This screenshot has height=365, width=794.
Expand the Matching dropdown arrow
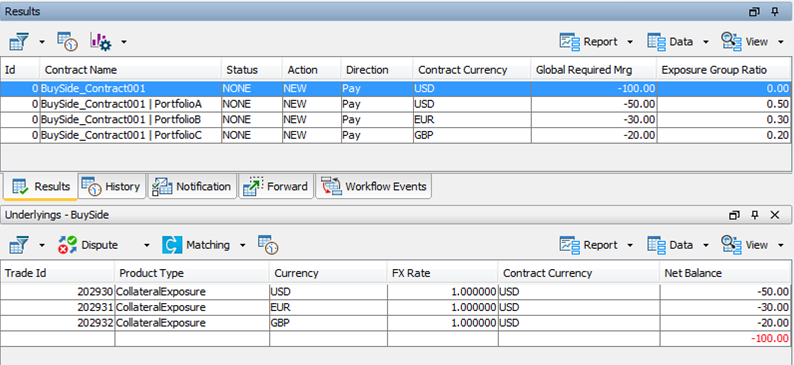click(x=243, y=246)
